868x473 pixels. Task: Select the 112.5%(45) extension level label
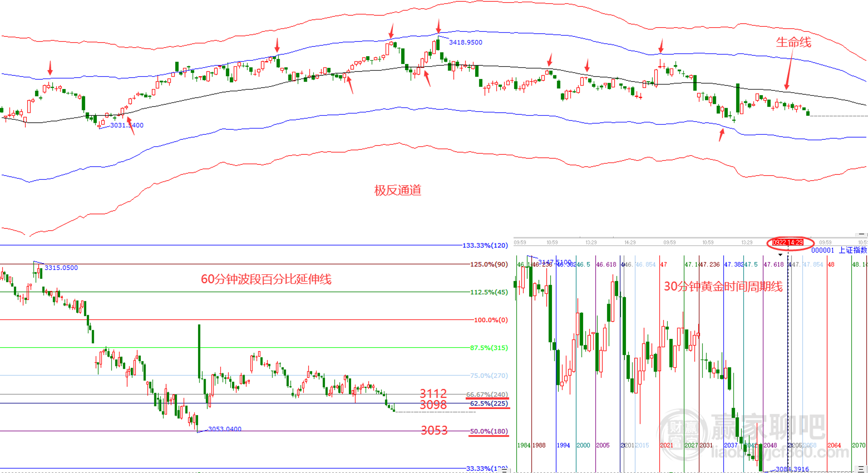[489, 292]
